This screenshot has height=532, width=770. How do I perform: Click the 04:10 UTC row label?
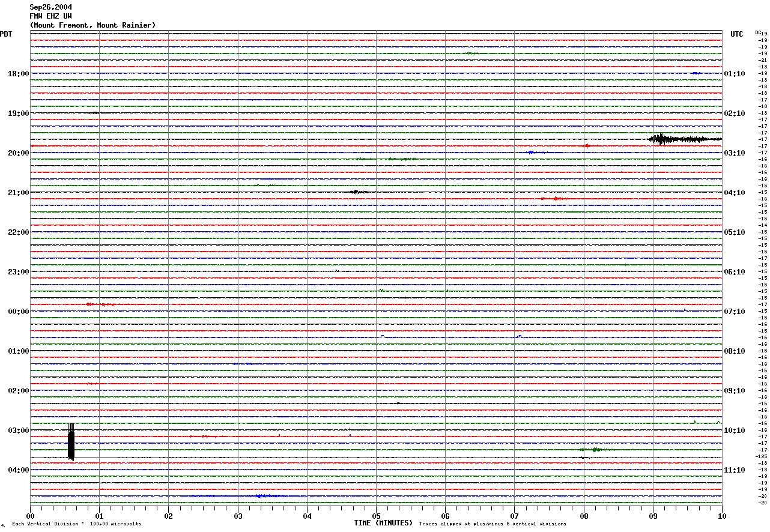coord(735,193)
